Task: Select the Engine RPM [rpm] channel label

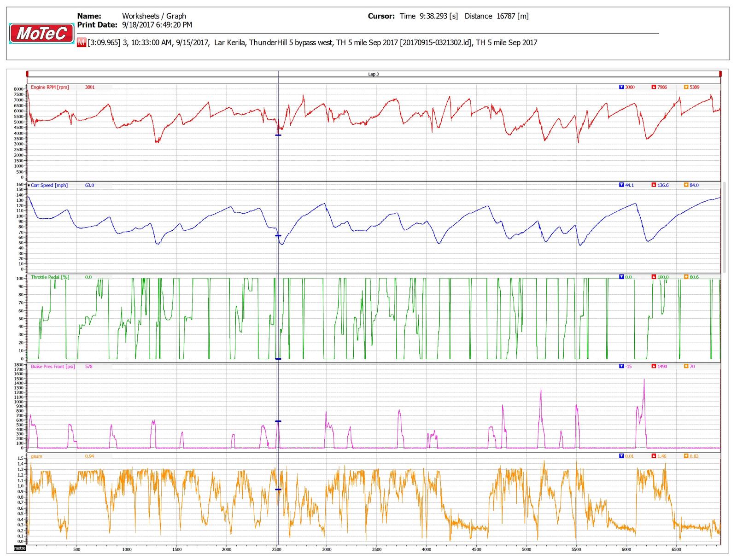Action: tap(50, 87)
